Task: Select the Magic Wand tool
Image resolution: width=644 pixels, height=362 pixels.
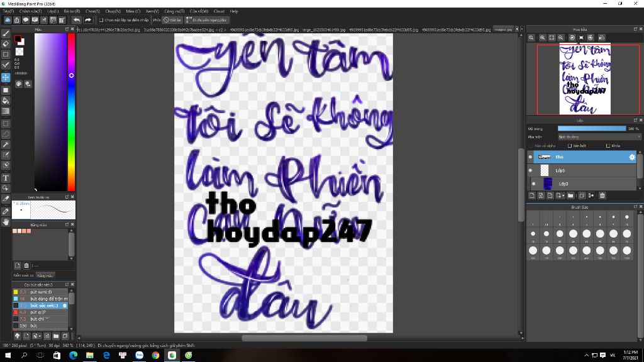Action: click(6, 145)
